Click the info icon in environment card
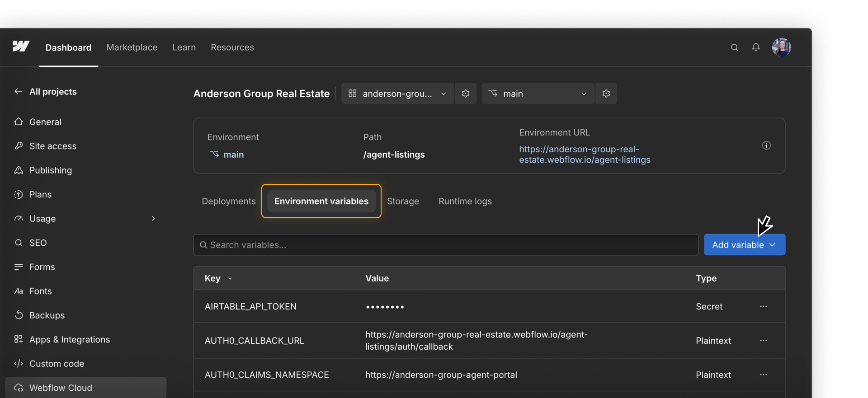The height and width of the screenshot is (398, 868). click(x=766, y=145)
